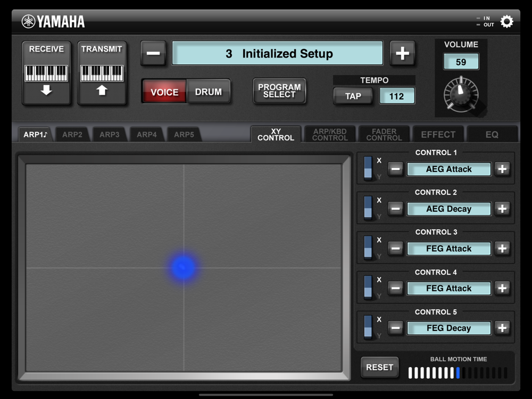Click plus button for Control 1
The image size is (532, 399).
503,169
